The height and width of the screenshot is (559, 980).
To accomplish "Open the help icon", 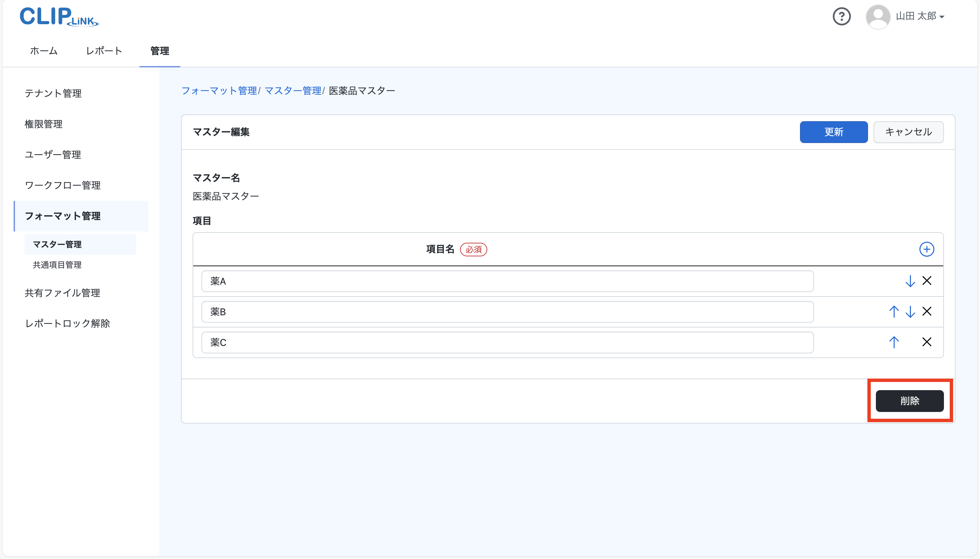I will 842,16.
